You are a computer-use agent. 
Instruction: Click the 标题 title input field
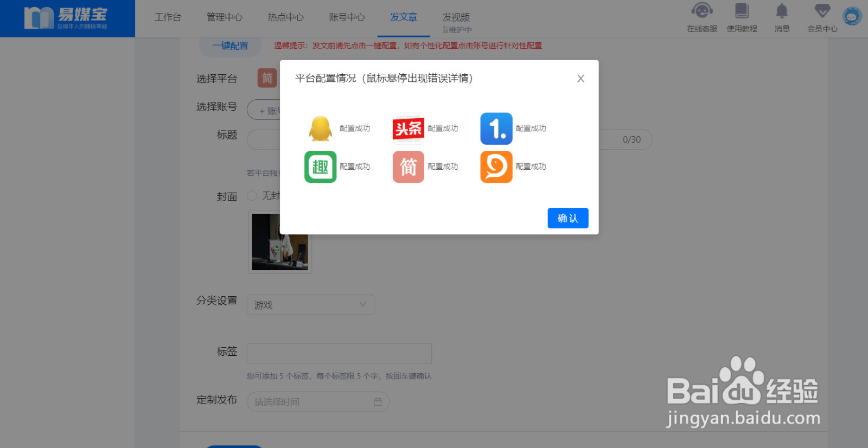point(449,140)
